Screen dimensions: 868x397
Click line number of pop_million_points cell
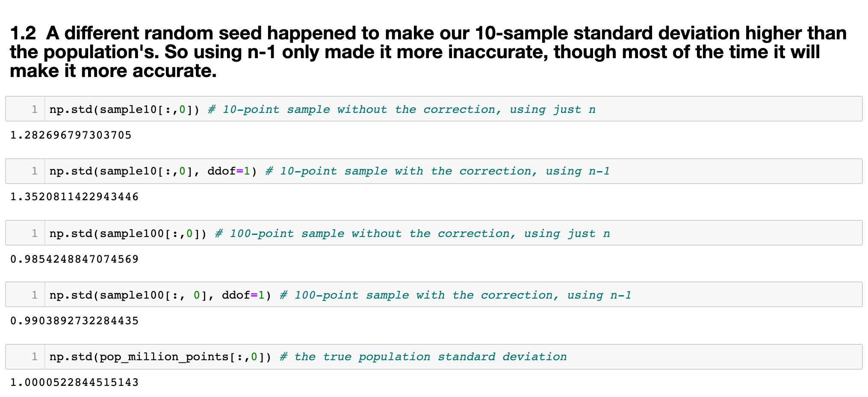tap(35, 357)
